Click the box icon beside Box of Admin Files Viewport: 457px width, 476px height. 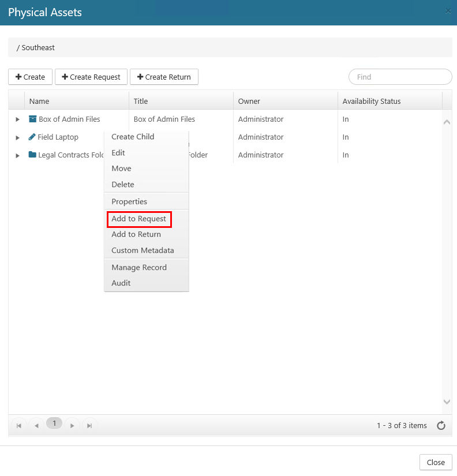[x=32, y=119]
